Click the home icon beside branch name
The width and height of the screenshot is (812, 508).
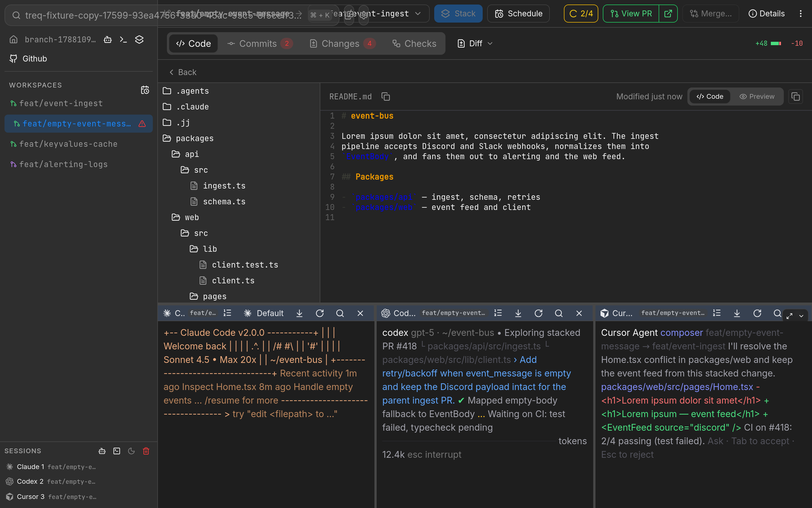[14, 39]
